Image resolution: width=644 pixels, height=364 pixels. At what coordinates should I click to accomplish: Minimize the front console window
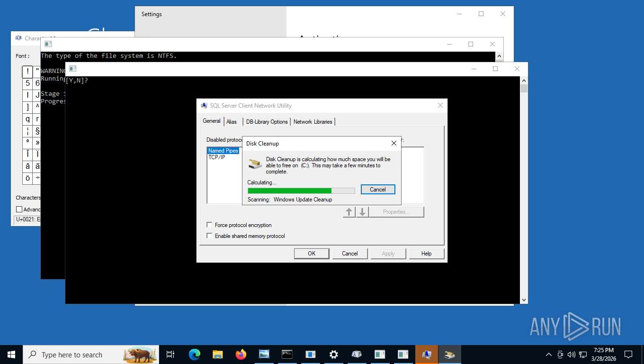[474, 69]
